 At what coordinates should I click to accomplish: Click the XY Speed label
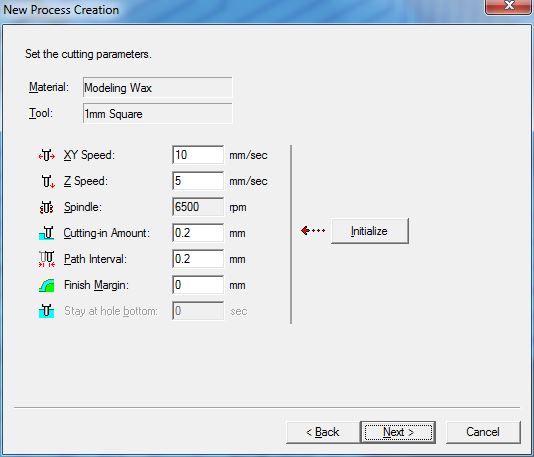click(x=89, y=155)
